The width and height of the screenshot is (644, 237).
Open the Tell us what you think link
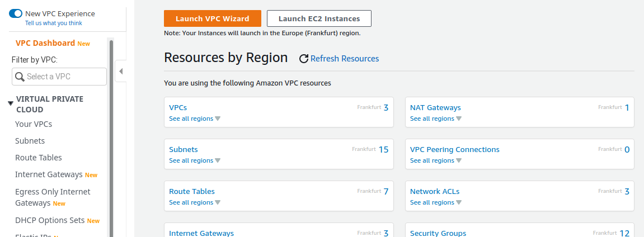click(x=54, y=23)
